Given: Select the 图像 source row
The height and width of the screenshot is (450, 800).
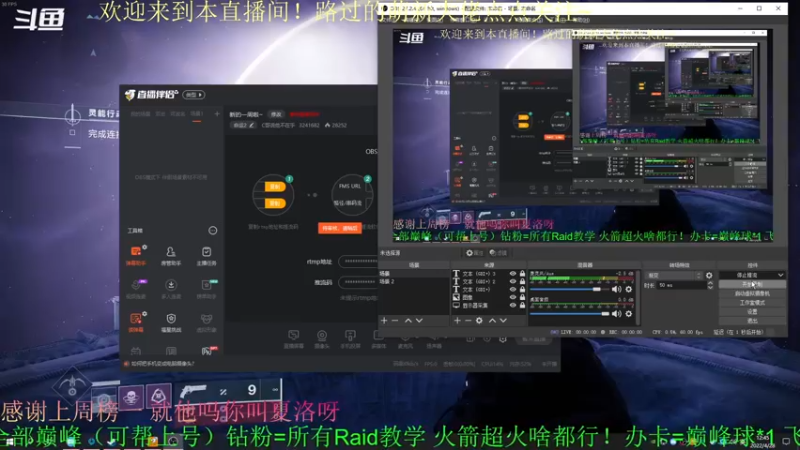Looking at the screenshot, I should coord(488,297).
